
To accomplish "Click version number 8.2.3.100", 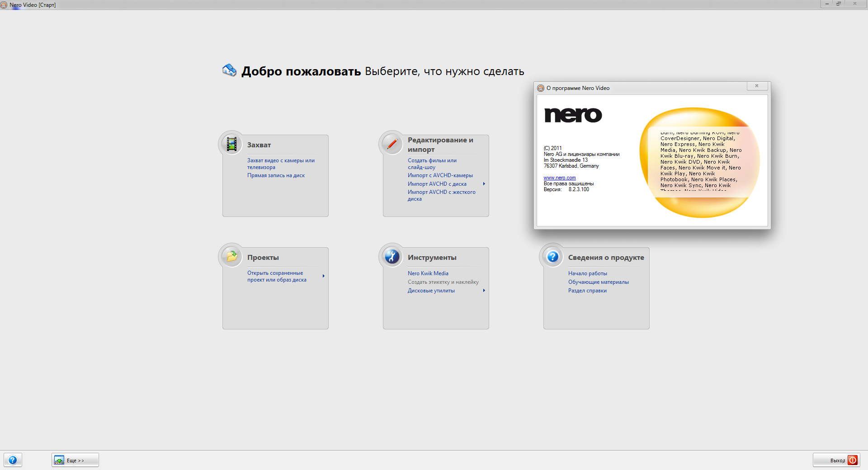I will point(579,189).
